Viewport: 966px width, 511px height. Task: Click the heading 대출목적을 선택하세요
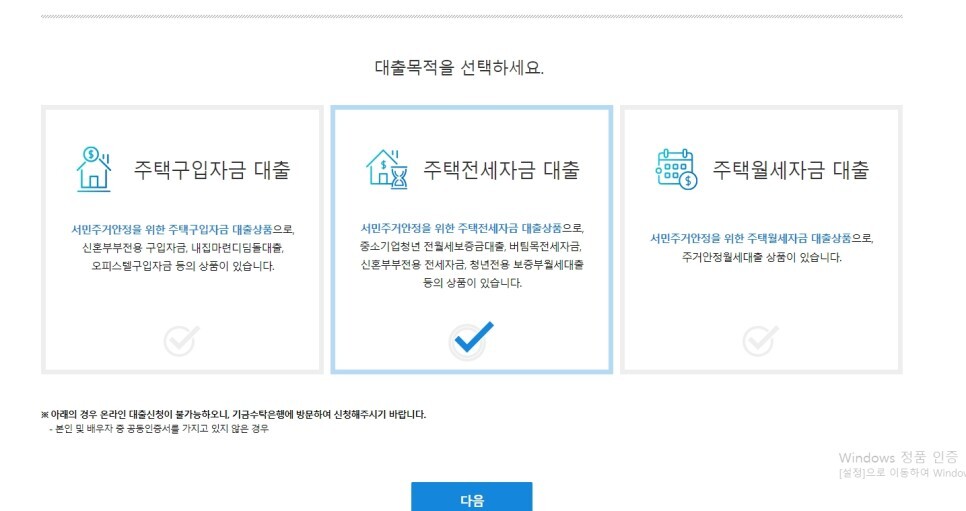click(459, 67)
